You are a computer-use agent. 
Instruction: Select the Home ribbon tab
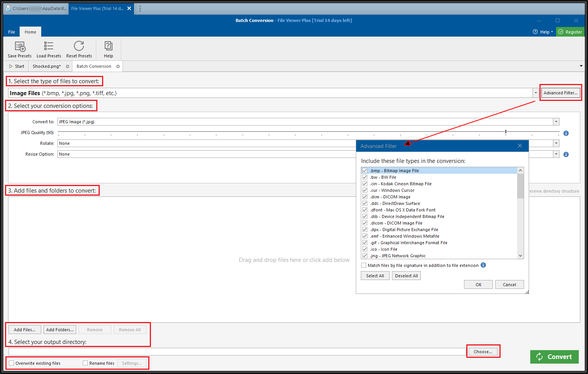(30, 32)
